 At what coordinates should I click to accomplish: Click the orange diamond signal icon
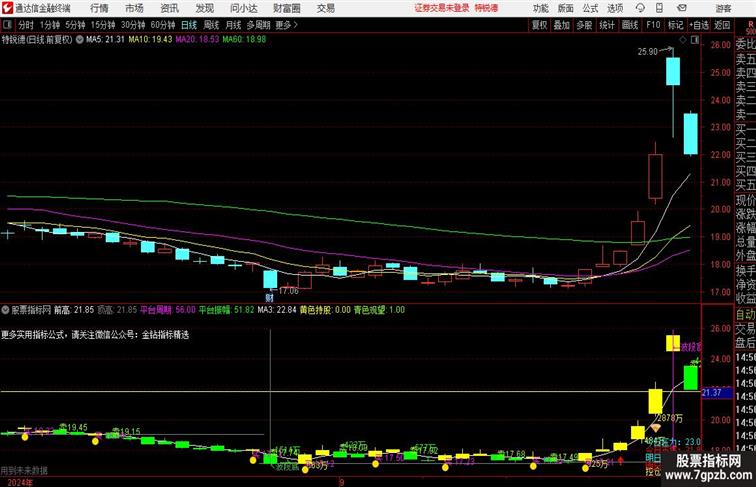click(656, 428)
